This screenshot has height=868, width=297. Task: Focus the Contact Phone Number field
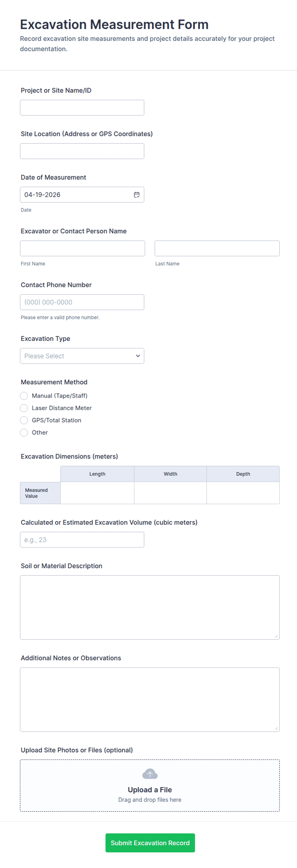pyautogui.click(x=82, y=302)
